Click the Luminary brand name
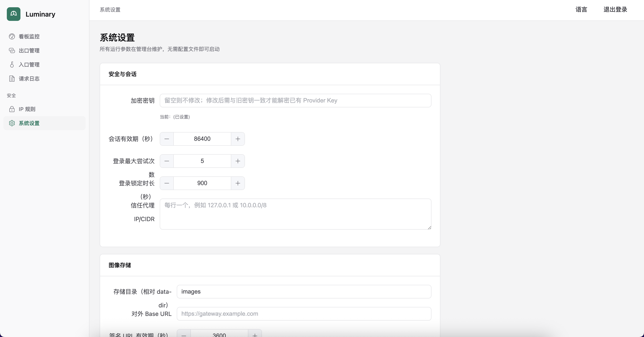644x337 pixels. pyautogui.click(x=40, y=14)
